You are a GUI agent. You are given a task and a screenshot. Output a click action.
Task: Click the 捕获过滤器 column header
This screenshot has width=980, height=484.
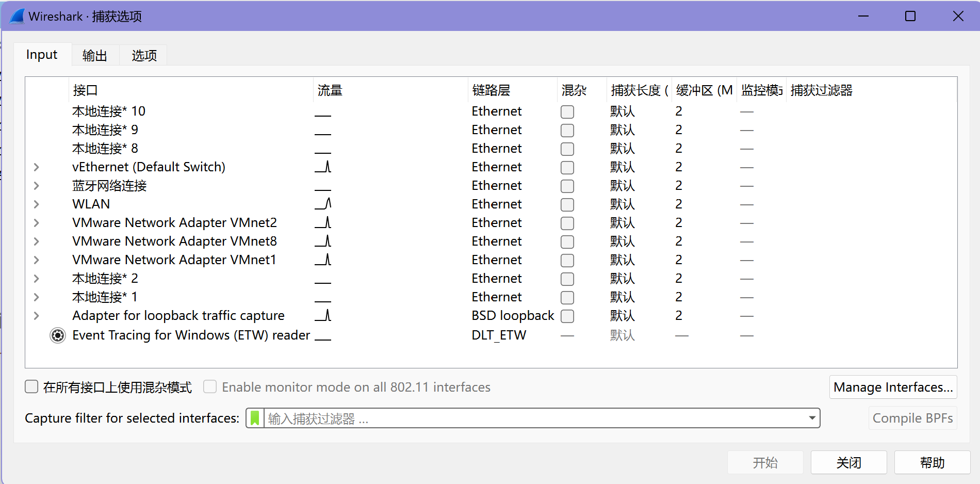871,90
